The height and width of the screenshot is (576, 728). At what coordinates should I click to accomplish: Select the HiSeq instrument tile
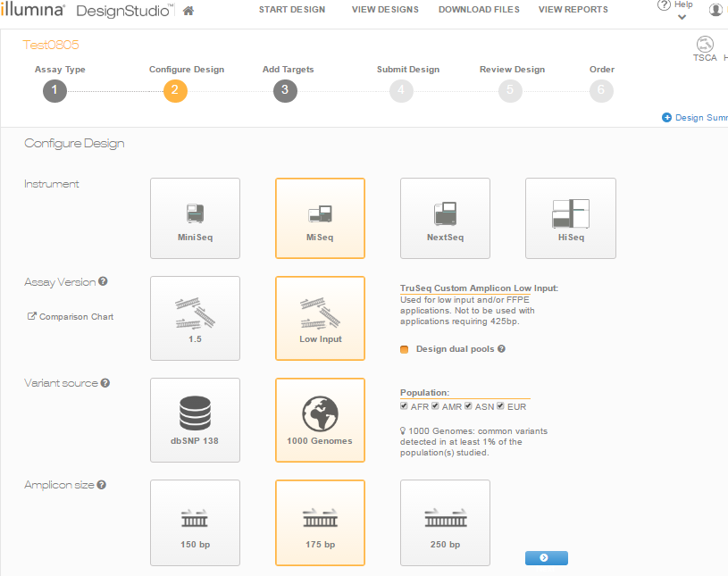(571, 218)
